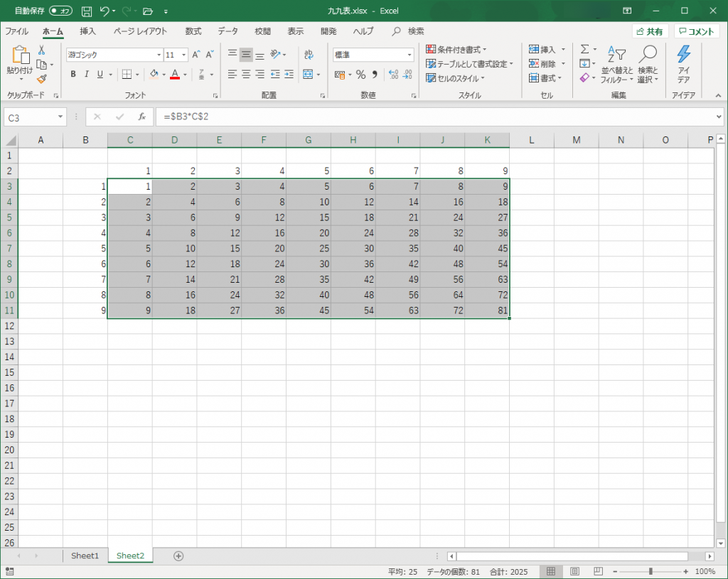Click the format painter brush icon
This screenshot has height=579, width=728.
pos(41,79)
